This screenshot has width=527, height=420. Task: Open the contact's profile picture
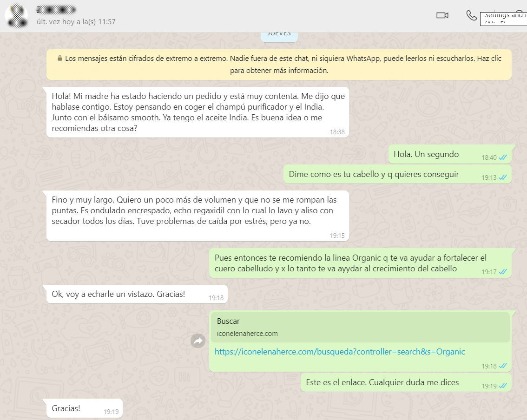pyautogui.click(x=16, y=16)
